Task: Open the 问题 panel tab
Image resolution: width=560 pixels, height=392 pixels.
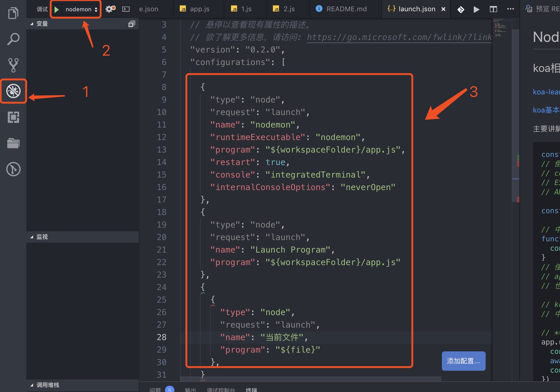Action: tap(155, 389)
